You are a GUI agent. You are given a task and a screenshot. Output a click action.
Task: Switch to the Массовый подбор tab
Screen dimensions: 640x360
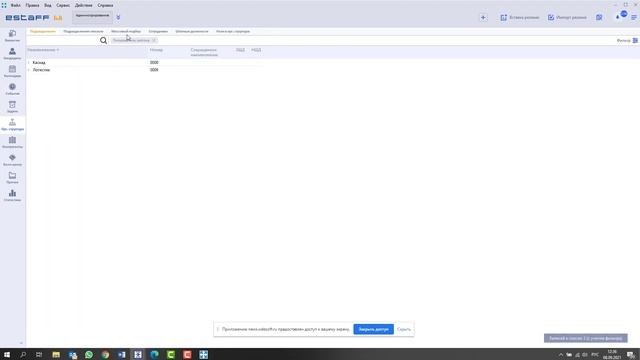126,31
